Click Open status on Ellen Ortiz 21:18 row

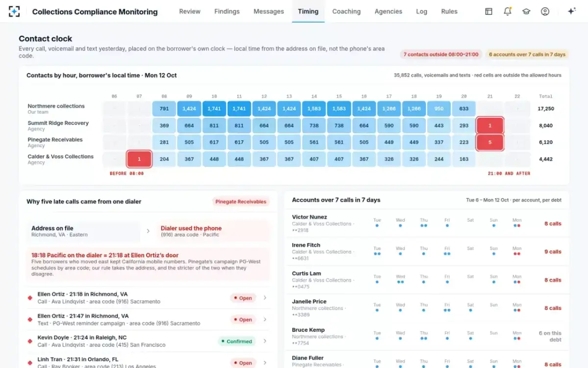click(243, 298)
